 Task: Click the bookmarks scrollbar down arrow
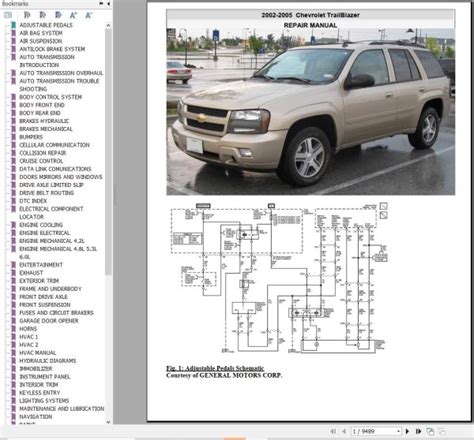tap(108, 422)
